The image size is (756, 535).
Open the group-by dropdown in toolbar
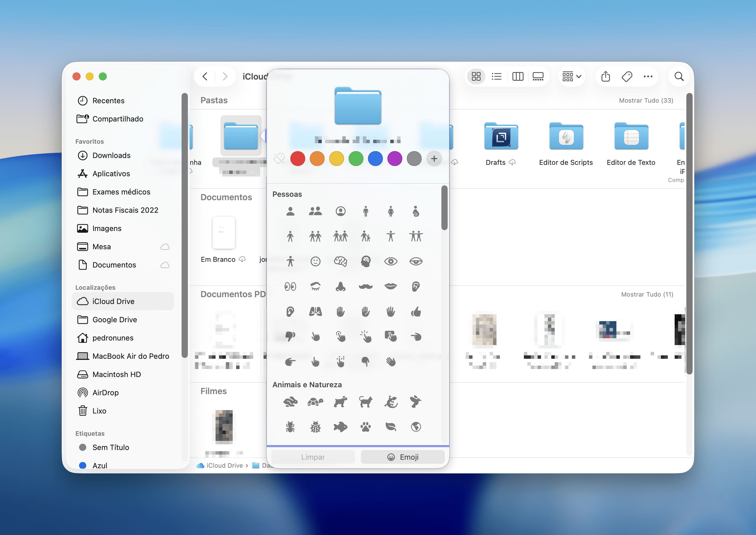(571, 76)
